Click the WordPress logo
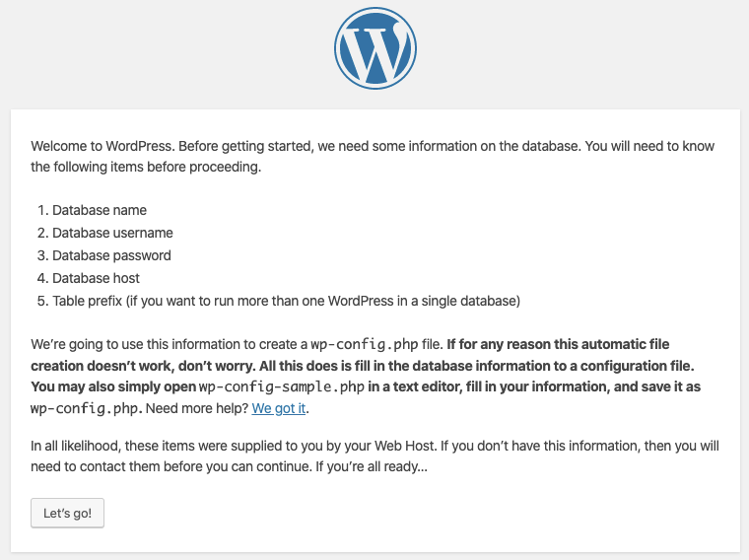This screenshot has height=560, width=749. pos(374,49)
